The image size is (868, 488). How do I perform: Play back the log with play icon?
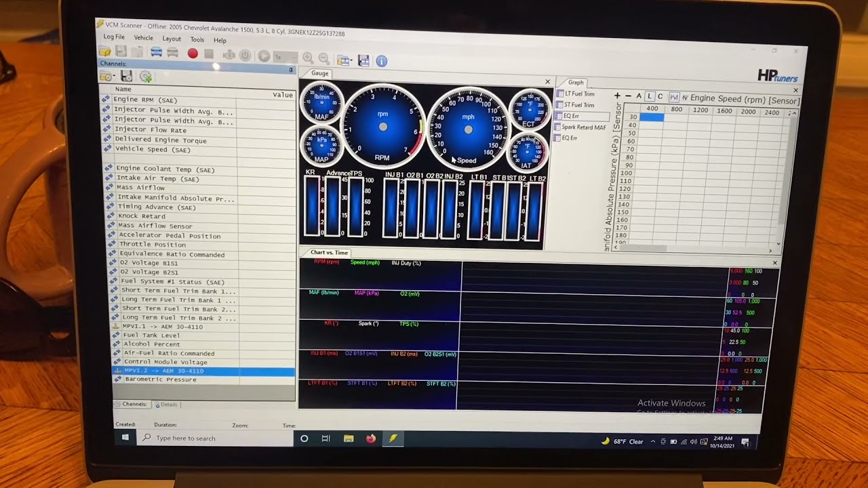264,56
